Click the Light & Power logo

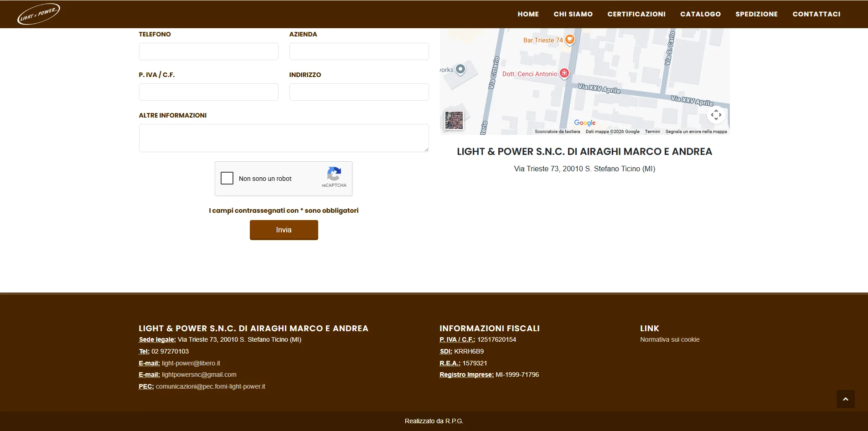39,14
